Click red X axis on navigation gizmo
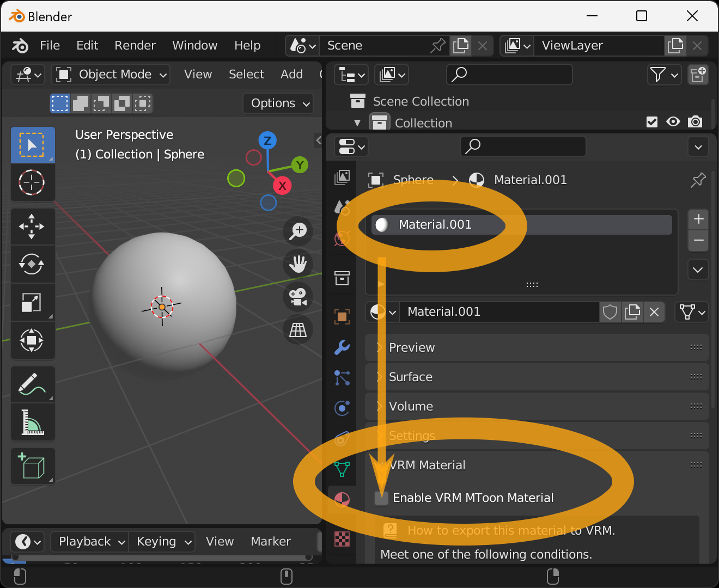Viewport: 719px width, 588px height. point(283,186)
